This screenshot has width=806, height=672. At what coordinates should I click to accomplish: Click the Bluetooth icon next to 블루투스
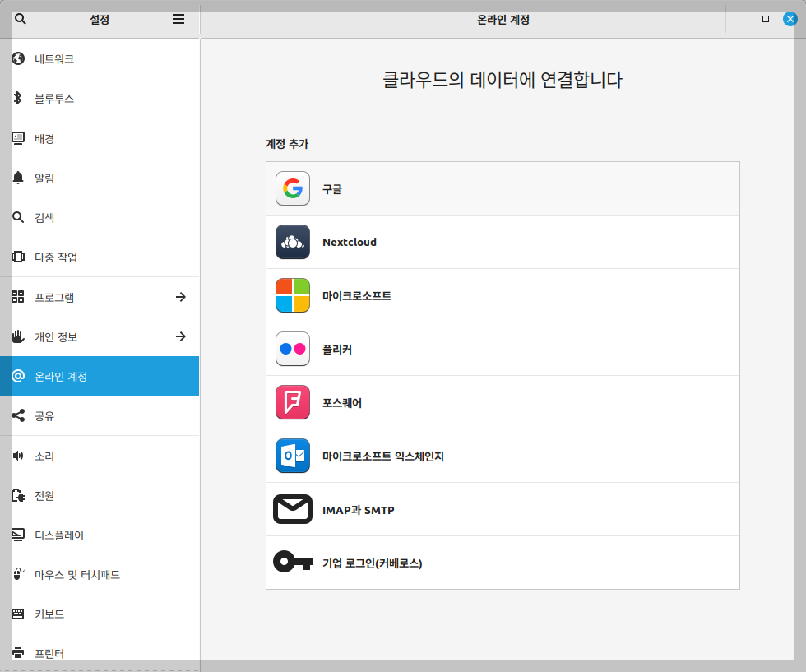[x=18, y=98]
